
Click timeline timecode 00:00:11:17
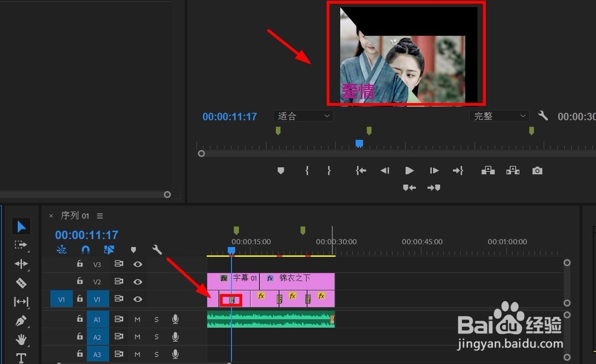[x=86, y=235]
